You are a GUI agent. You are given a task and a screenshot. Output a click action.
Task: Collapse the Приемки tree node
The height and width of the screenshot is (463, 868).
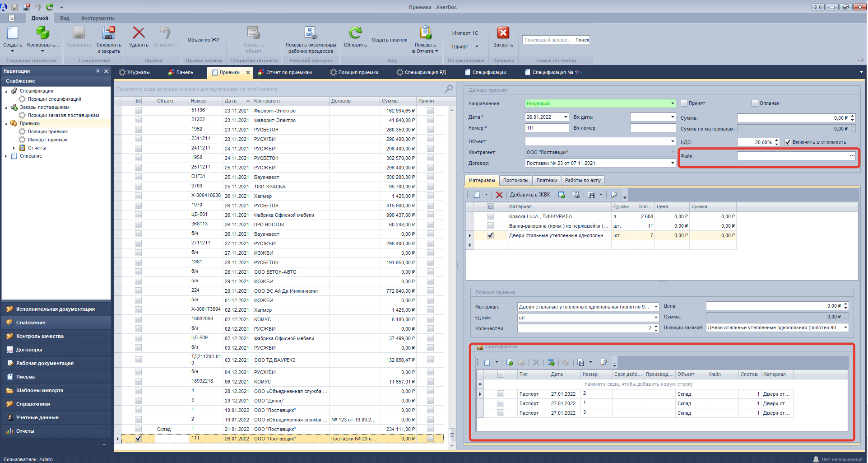(x=6, y=124)
